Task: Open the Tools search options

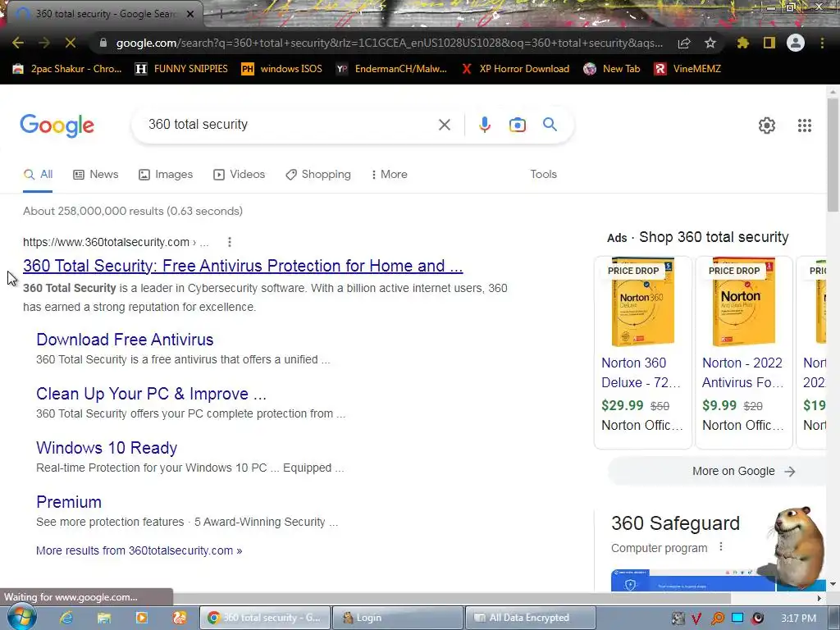Action: tap(543, 174)
